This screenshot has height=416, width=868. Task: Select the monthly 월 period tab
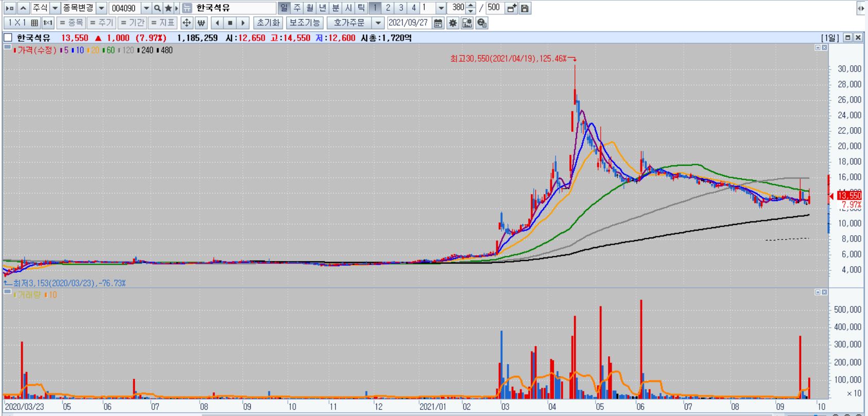pyautogui.click(x=310, y=8)
